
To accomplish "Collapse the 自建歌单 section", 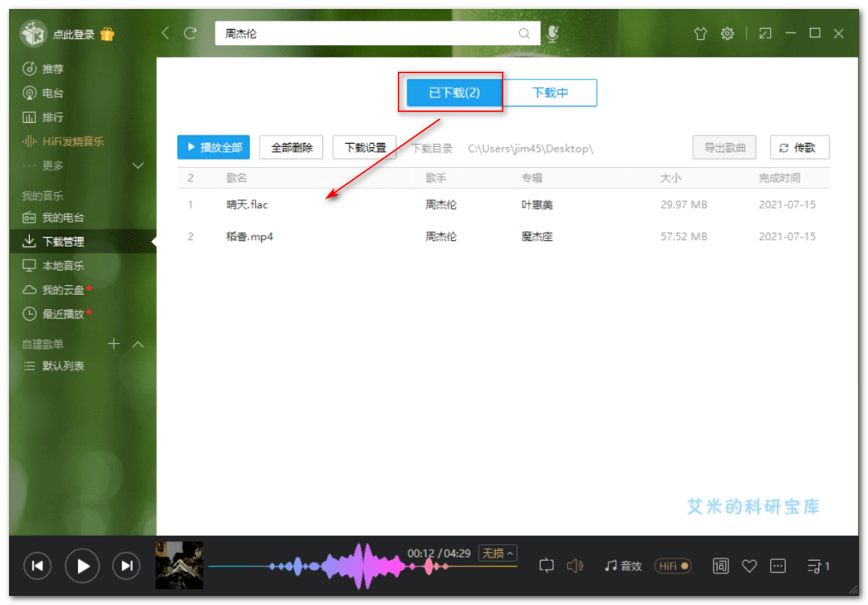I will 138,345.
